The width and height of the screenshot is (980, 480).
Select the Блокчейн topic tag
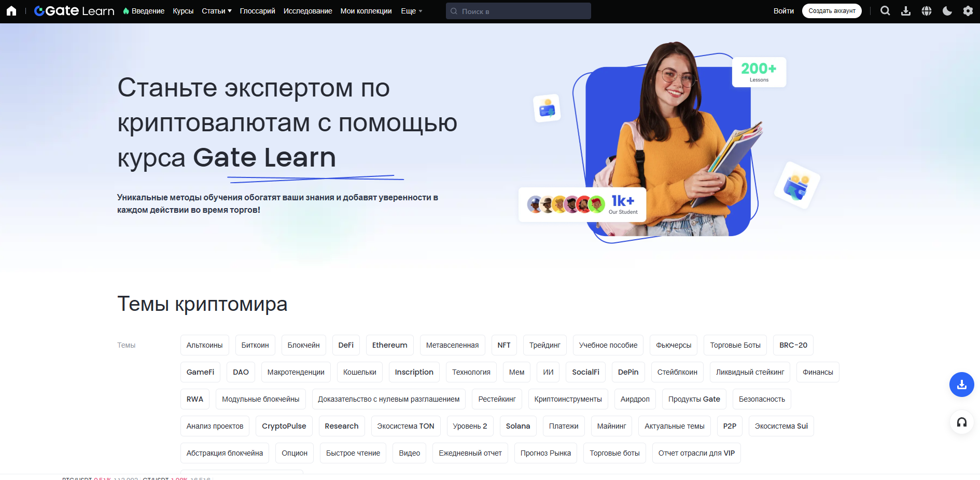[304, 345]
